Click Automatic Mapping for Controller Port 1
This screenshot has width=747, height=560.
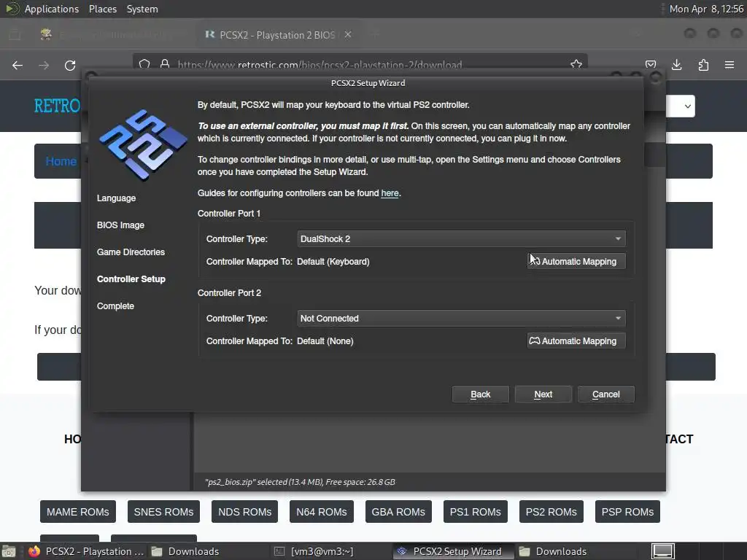[576, 262]
